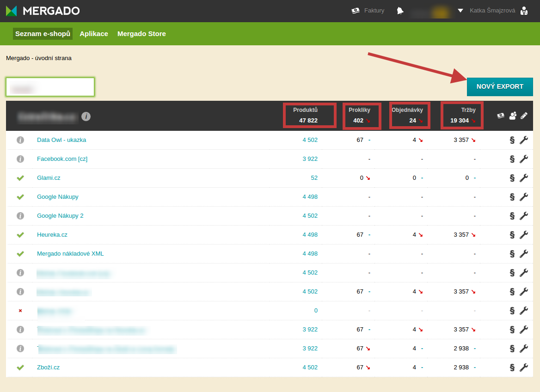
Task: Click the § icon in the Google Nákupy 2 row
Action: coord(512,215)
